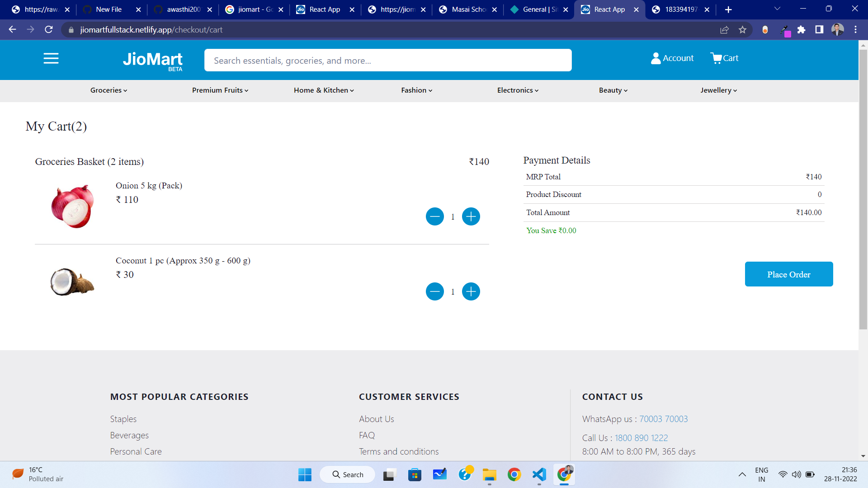Open the Chrome profile avatar
The width and height of the screenshot is (868, 488).
pos(838,29)
